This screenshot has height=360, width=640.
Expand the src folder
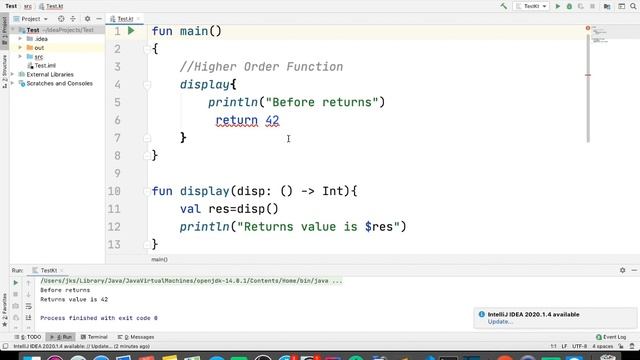tap(20, 57)
